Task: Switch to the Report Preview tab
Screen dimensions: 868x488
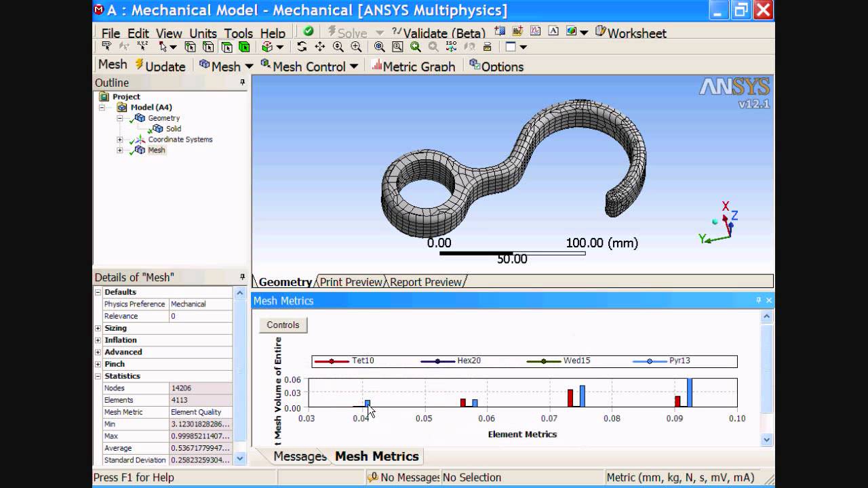Action: tap(426, 282)
